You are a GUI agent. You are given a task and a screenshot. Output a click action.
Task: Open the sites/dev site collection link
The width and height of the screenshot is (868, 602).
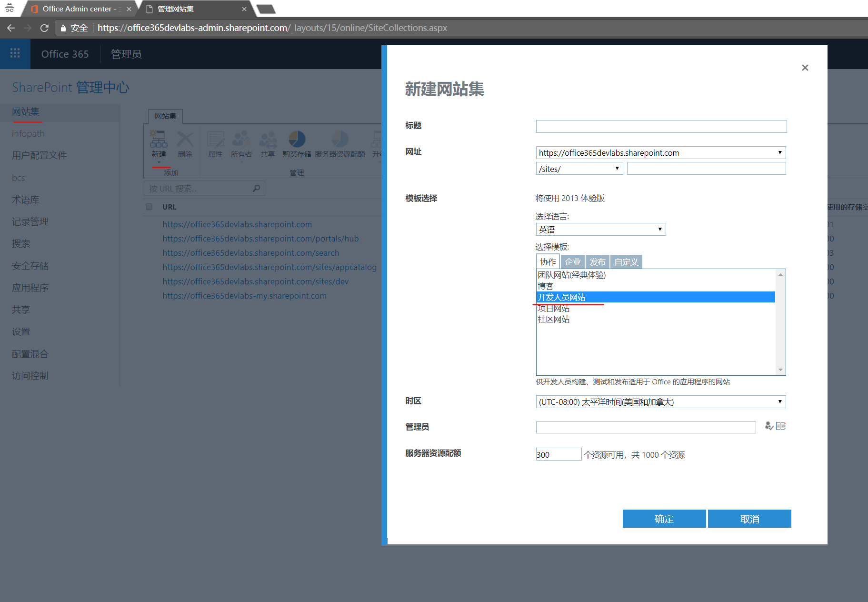[x=255, y=281]
